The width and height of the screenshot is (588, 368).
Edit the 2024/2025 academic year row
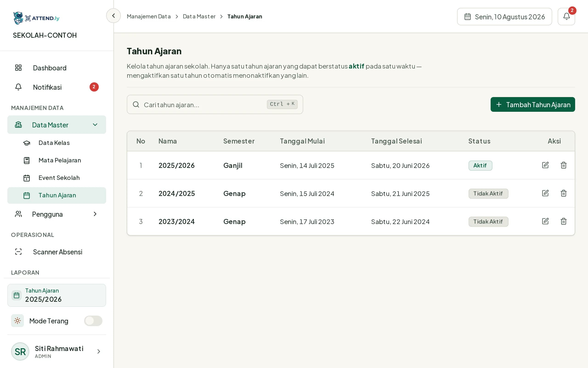click(545, 193)
